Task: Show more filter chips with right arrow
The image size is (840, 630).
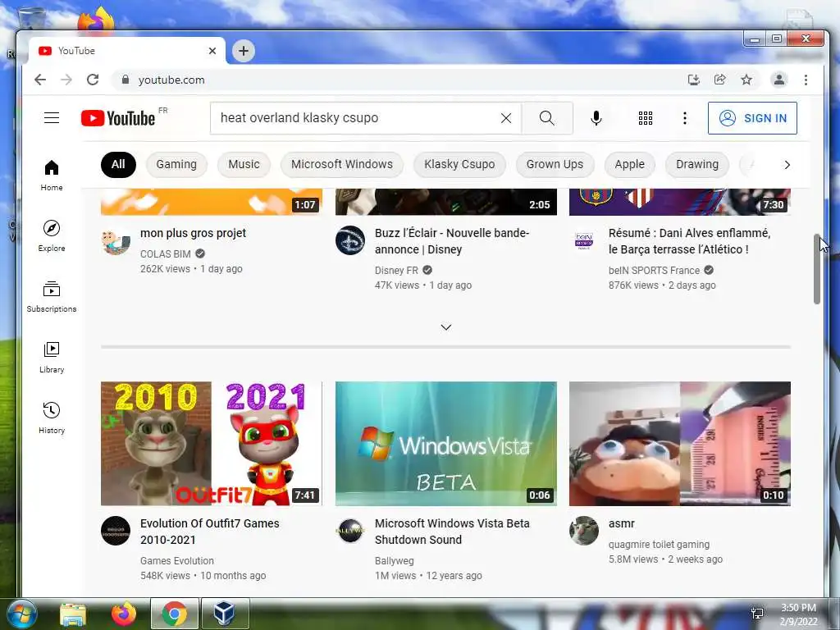Action: [787, 164]
